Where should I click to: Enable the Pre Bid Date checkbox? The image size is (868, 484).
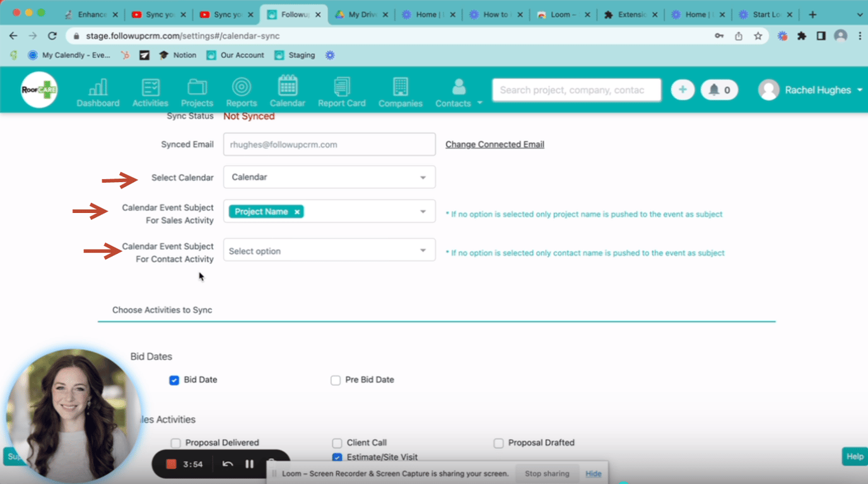pyautogui.click(x=335, y=380)
